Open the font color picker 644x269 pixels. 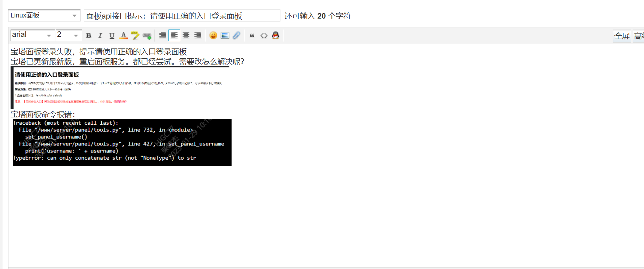[124, 35]
